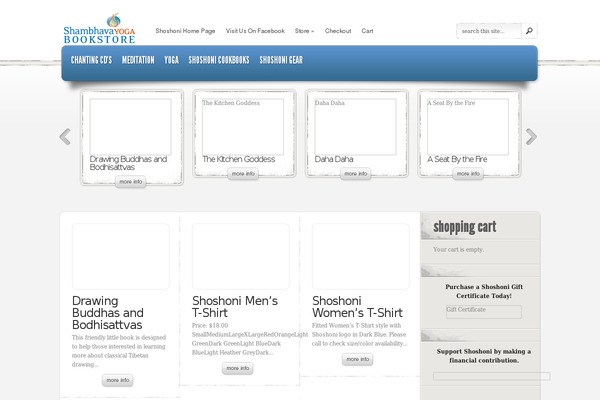
Task: Click the search magnifier icon
Action: point(529,31)
